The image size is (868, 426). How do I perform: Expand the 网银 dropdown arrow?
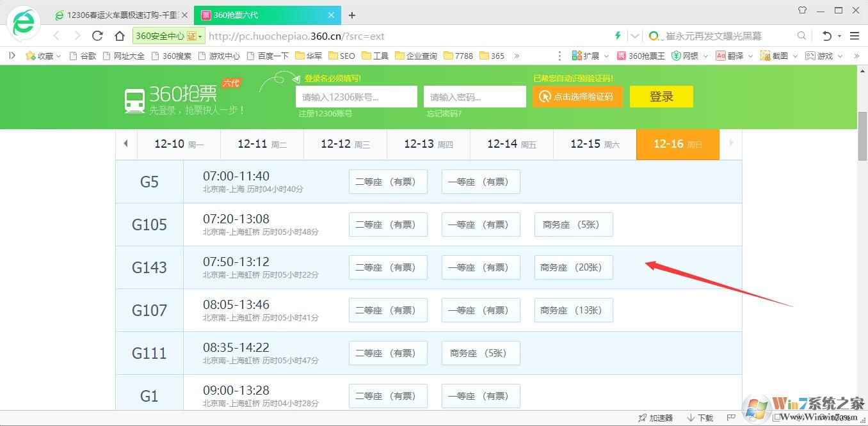705,56
